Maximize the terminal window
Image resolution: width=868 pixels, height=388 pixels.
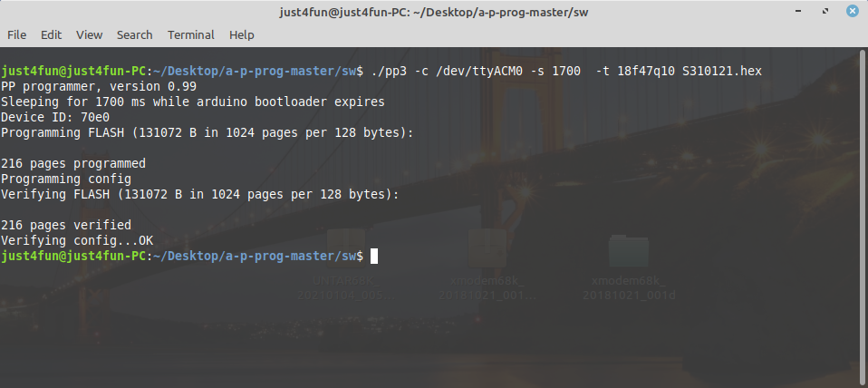tap(825, 11)
